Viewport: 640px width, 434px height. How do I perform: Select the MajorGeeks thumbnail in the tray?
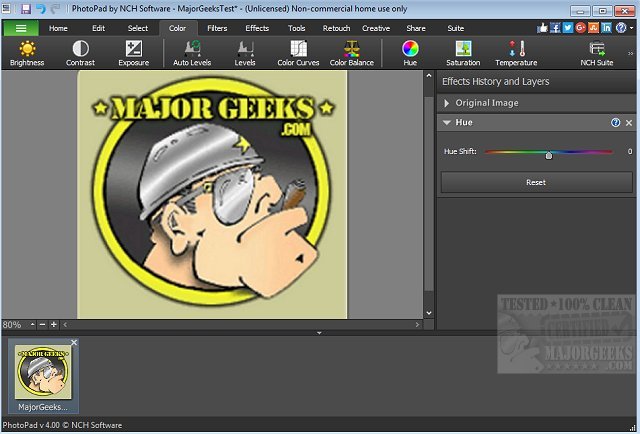44,375
